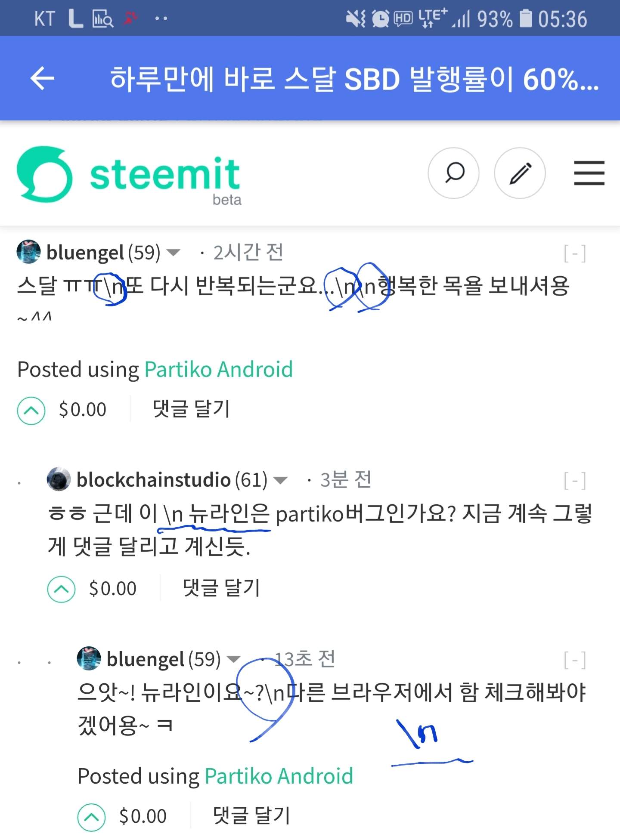Screen dimensions: 620x840
Task: Open the first bluengel avatar picture
Action: [28, 251]
